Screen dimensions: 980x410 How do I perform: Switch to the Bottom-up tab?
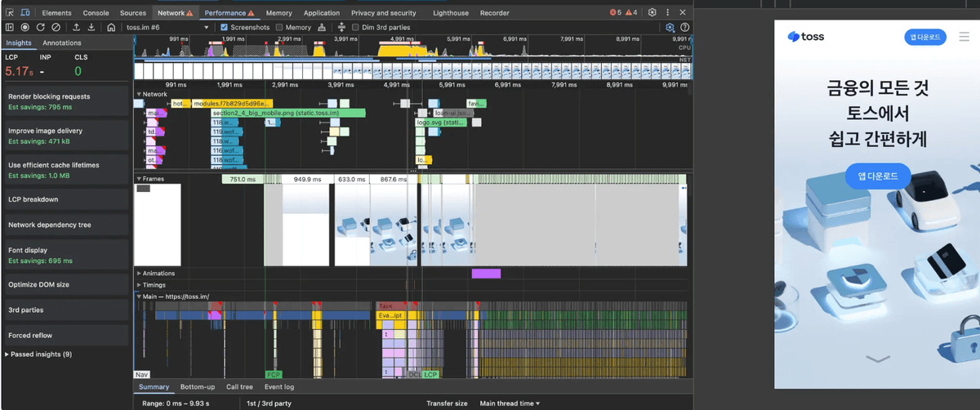(x=197, y=387)
